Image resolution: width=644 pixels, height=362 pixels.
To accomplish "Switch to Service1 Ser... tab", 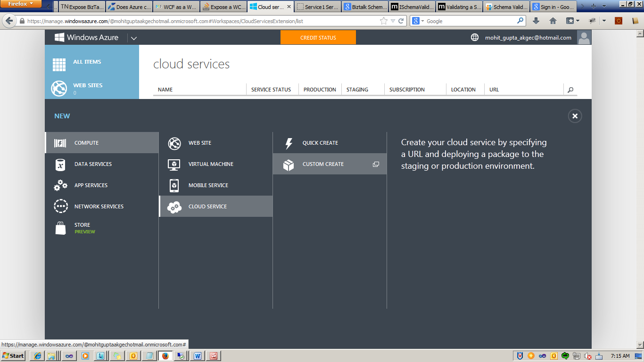I will 318,7.
